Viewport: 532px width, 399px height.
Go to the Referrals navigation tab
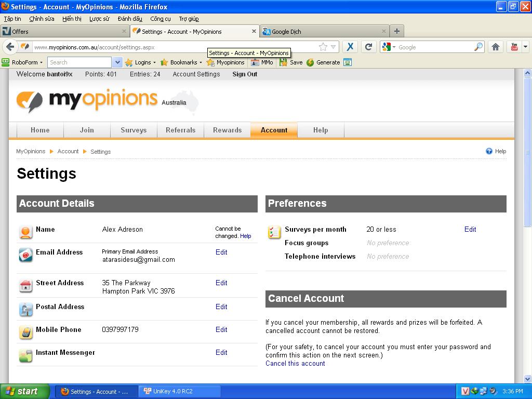coord(180,130)
